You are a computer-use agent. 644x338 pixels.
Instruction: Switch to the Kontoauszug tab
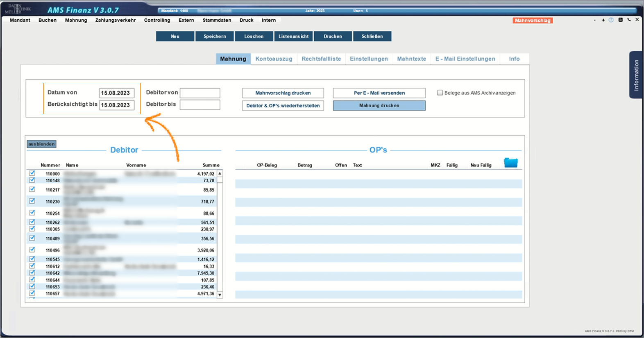click(x=274, y=59)
